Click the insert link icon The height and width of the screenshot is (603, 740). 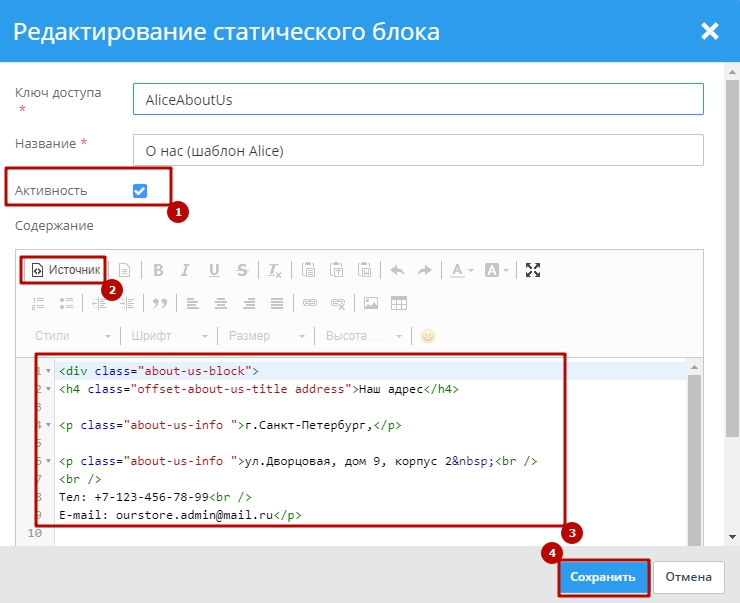[x=310, y=303]
